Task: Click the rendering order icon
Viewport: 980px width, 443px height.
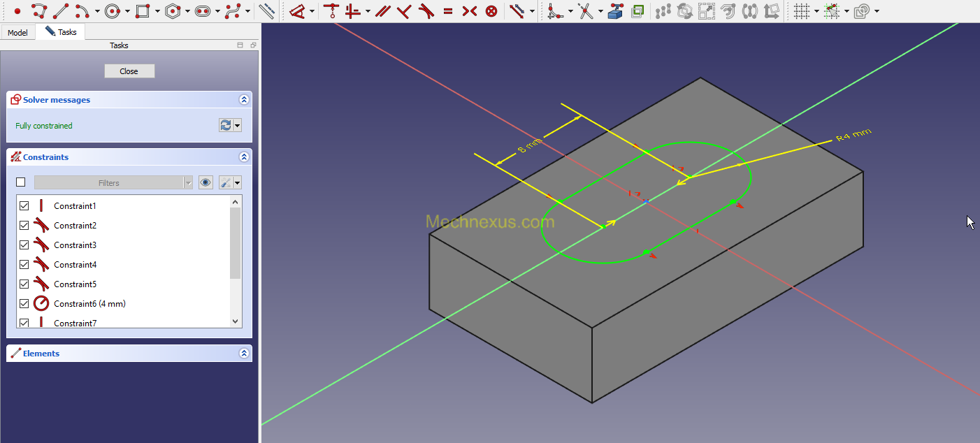Action: [863, 11]
